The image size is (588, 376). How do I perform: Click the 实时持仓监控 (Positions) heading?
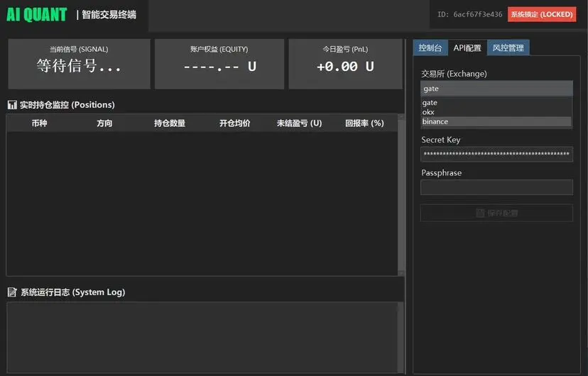click(x=67, y=104)
